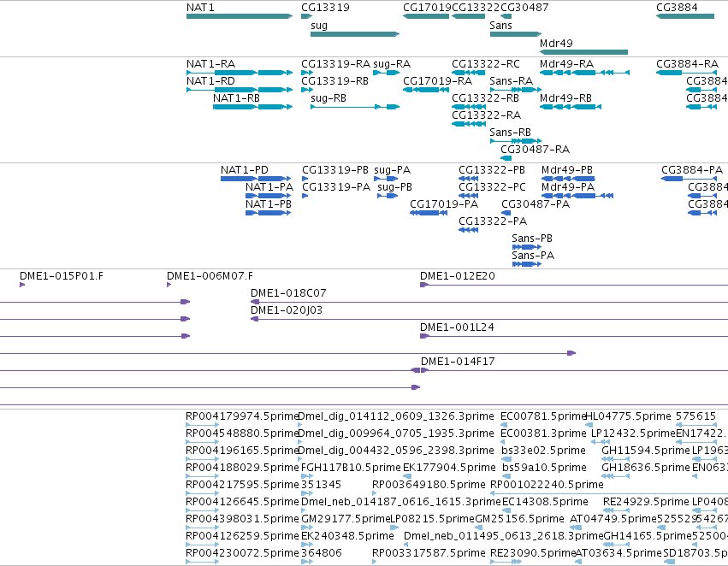Select transcript NAT1-RD

[240, 90]
